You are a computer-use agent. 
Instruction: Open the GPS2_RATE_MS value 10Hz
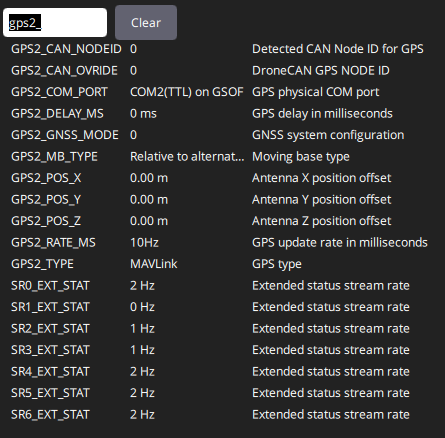[x=144, y=243]
